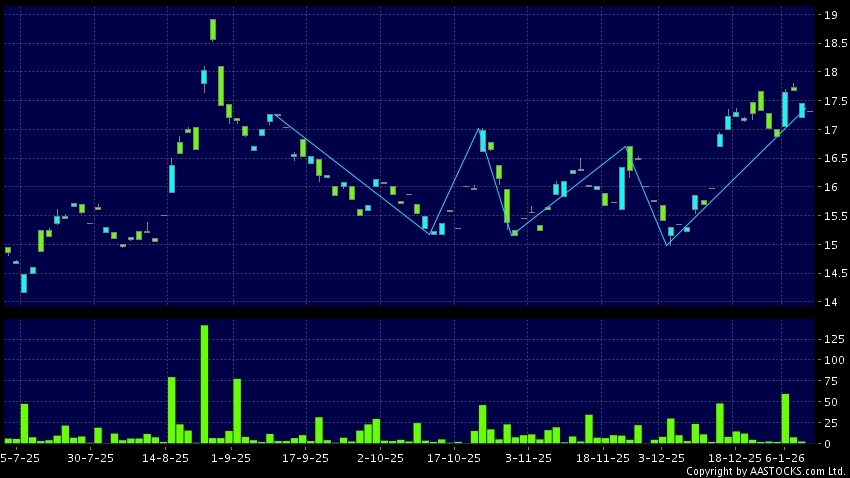Click the 3-11-25 date label

(527, 457)
